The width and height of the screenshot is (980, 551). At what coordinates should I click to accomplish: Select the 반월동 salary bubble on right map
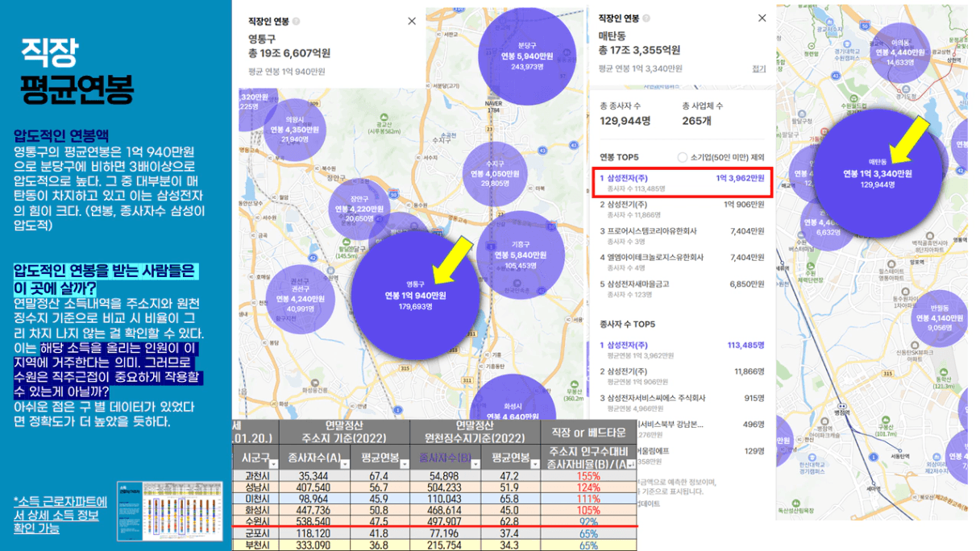point(941,318)
